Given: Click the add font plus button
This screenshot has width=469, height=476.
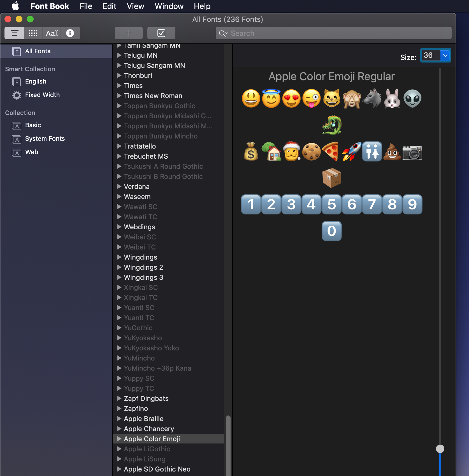Looking at the screenshot, I should tap(129, 33).
